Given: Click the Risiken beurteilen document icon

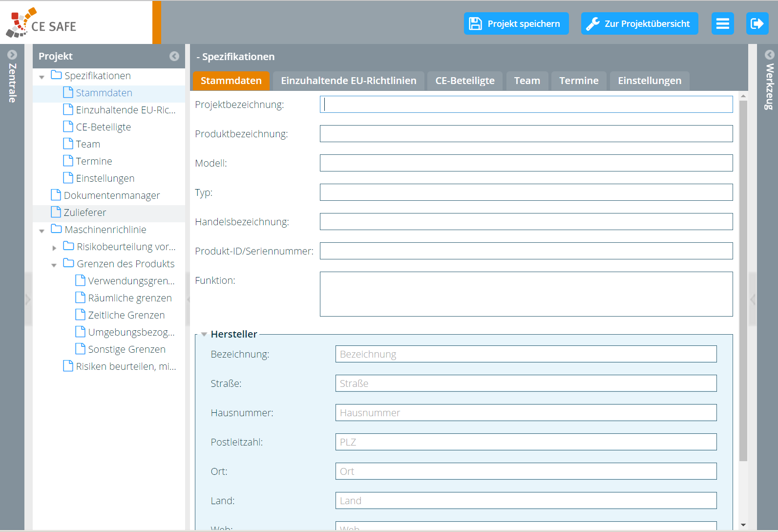Looking at the screenshot, I should click(x=68, y=366).
